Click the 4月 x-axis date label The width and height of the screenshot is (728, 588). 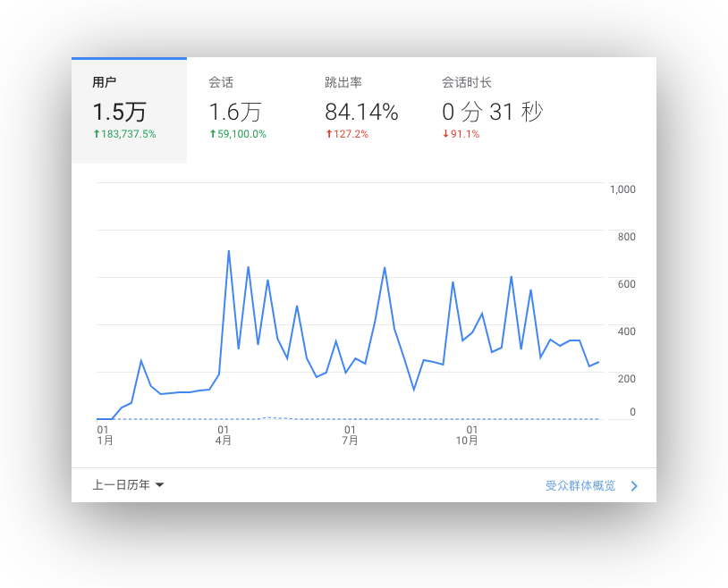(x=224, y=441)
